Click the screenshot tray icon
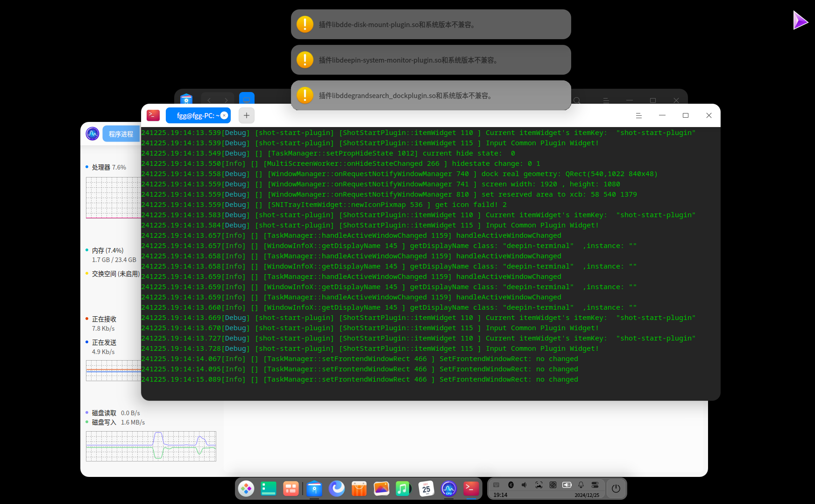815x504 pixels. tap(539, 485)
